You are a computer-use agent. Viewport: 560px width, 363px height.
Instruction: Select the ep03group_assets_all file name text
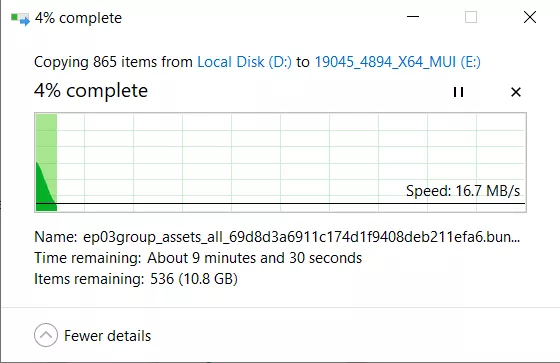click(301, 237)
